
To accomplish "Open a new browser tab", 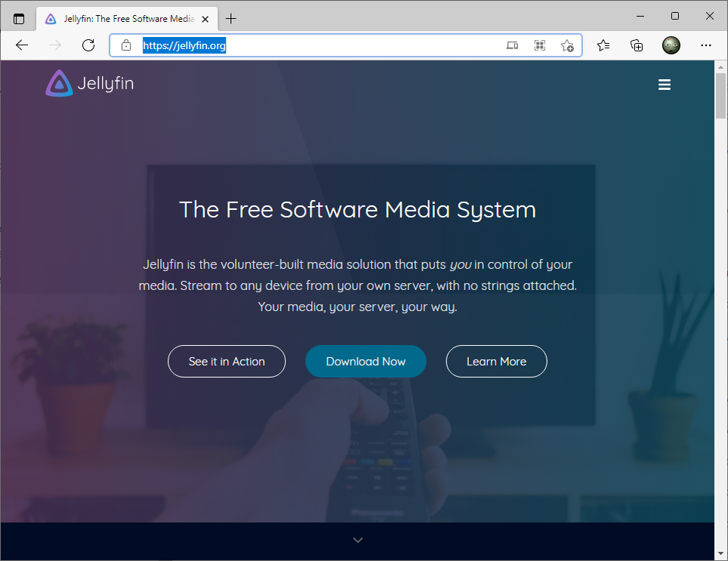I will tap(231, 19).
